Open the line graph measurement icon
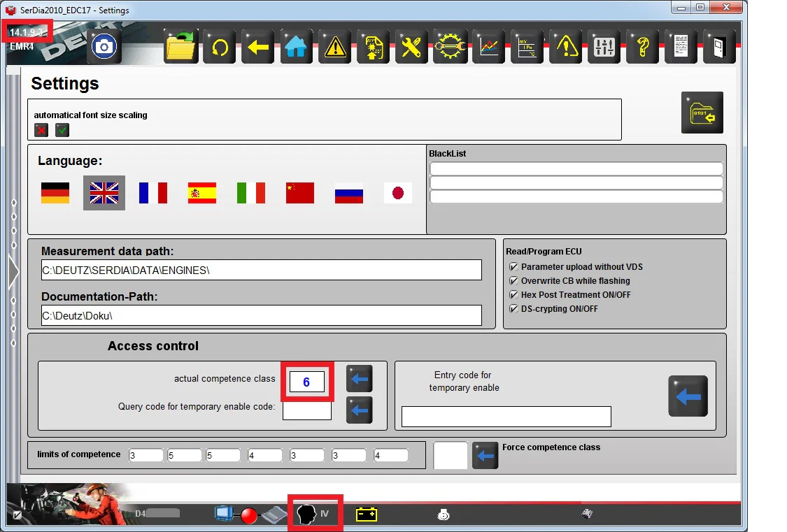The height and width of the screenshot is (532, 787). pos(488,47)
